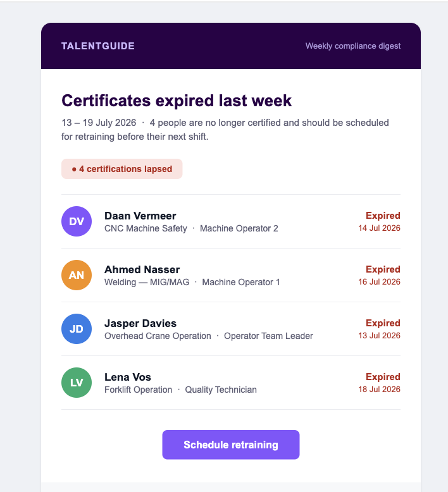The width and height of the screenshot is (448, 492).
Task: Open Ahmed Nasser's name
Action: coord(142,269)
